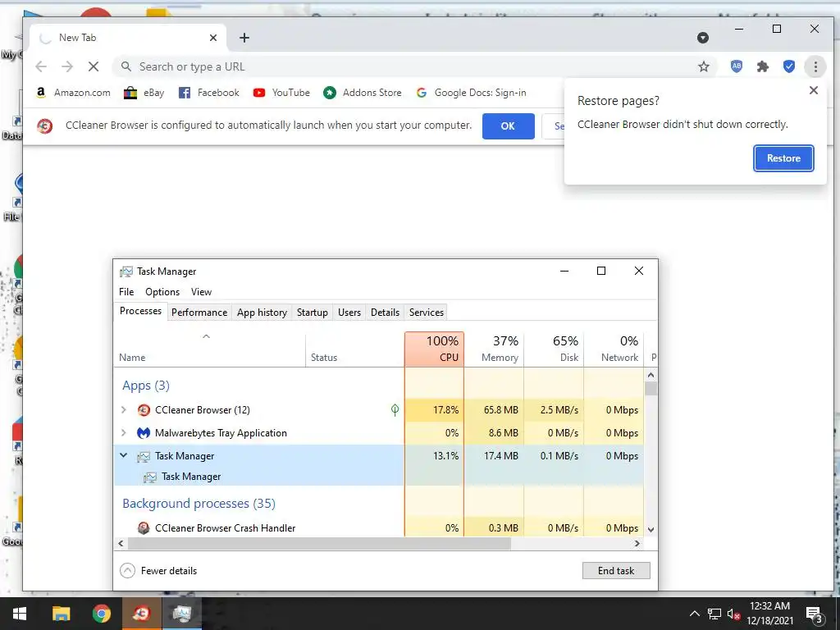Switch to the App history tab

[262, 313]
